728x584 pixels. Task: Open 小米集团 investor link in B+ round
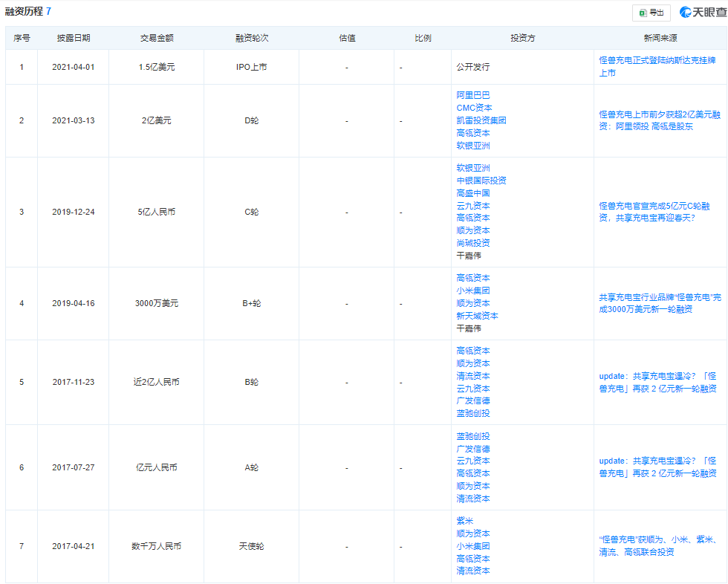coord(472,291)
